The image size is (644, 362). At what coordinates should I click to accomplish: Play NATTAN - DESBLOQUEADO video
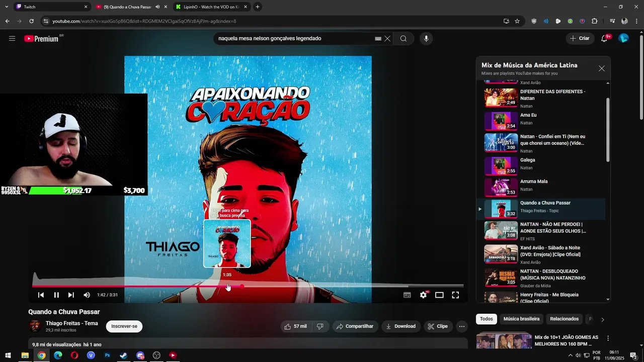point(541,278)
